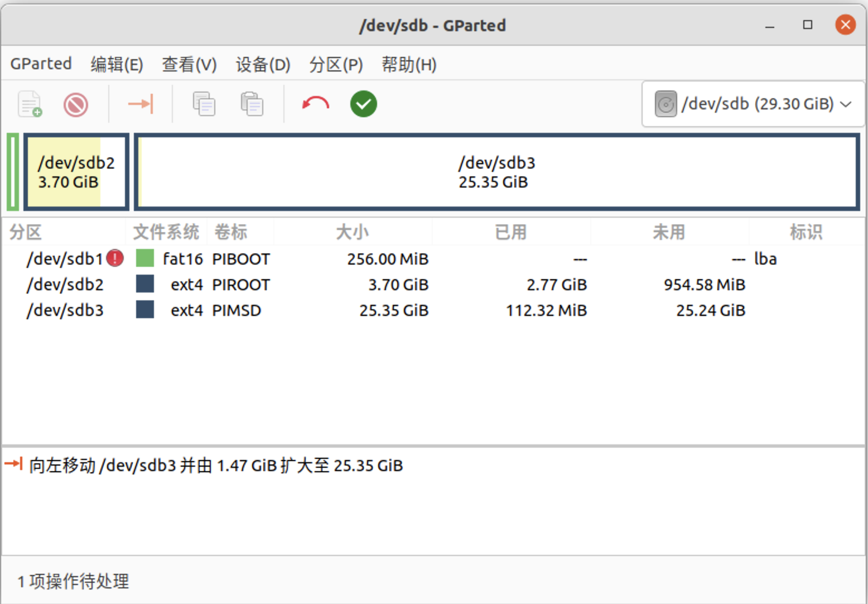The width and height of the screenshot is (868, 604).
Task: Click the delete partition icon
Action: coord(76,104)
